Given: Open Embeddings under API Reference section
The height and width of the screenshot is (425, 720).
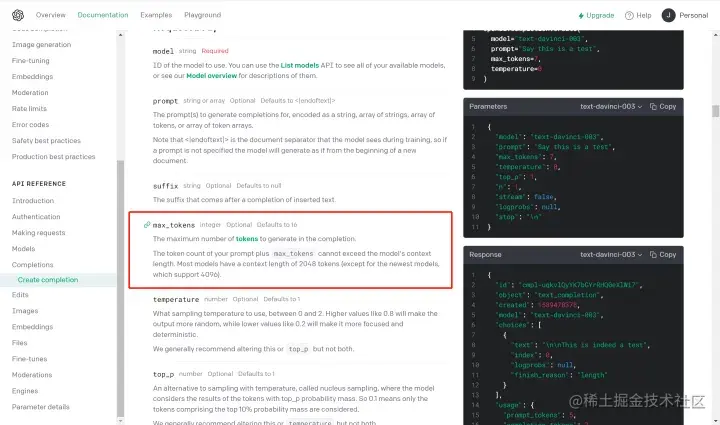Looking at the screenshot, I should 33,327.
